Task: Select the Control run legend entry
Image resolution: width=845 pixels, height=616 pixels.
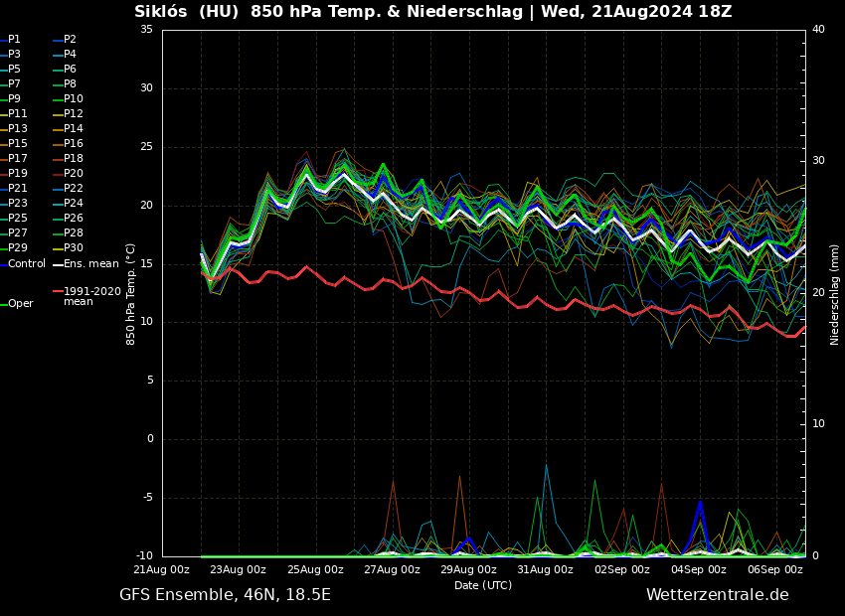Action: tap(26, 264)
